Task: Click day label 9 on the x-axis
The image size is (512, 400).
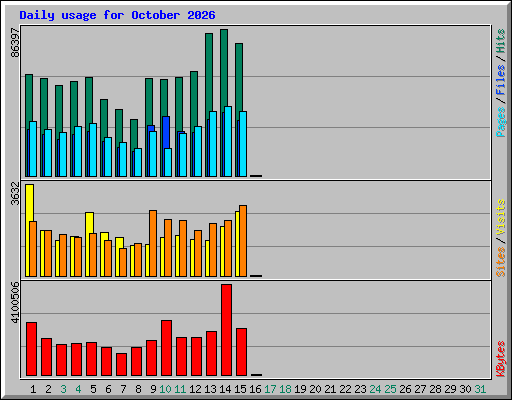Action: pyautogui.click(x=153, y=389)
